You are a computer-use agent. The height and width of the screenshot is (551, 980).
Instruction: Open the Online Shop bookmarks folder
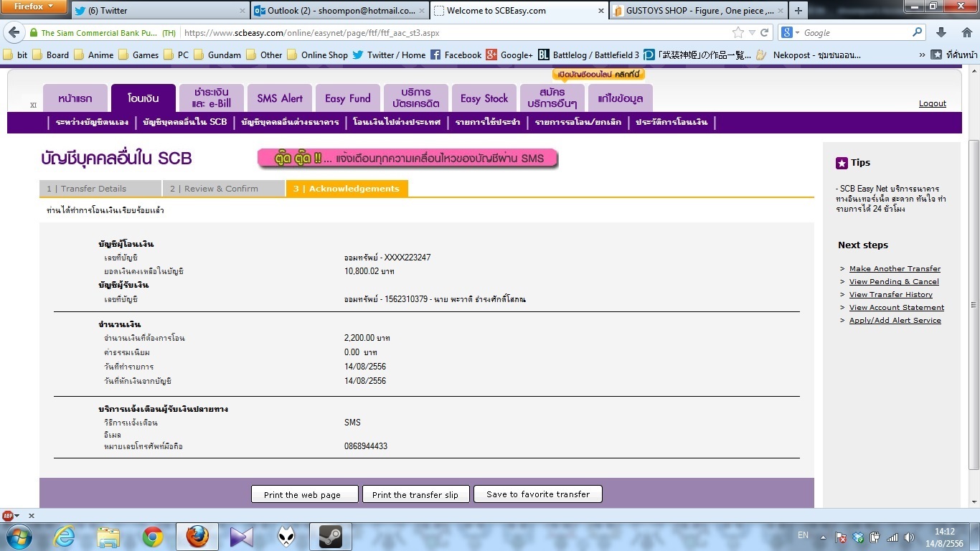(x=318, y=55)
